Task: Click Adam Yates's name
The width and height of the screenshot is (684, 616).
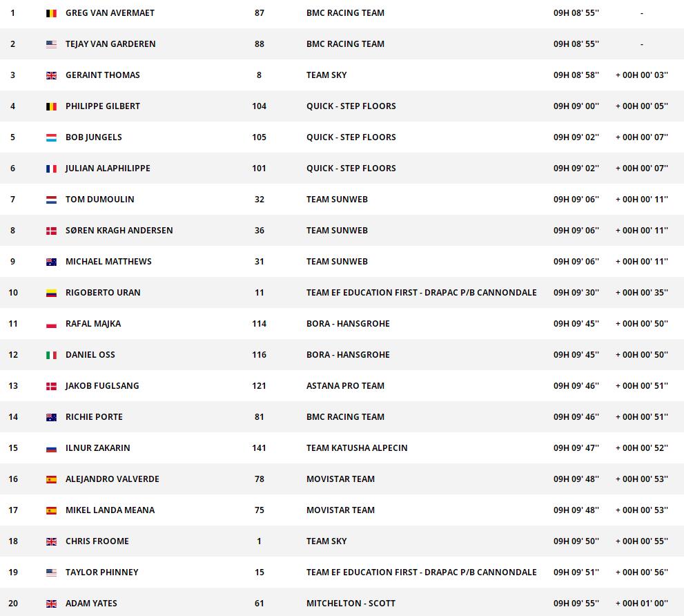Action: click(90, 604)
